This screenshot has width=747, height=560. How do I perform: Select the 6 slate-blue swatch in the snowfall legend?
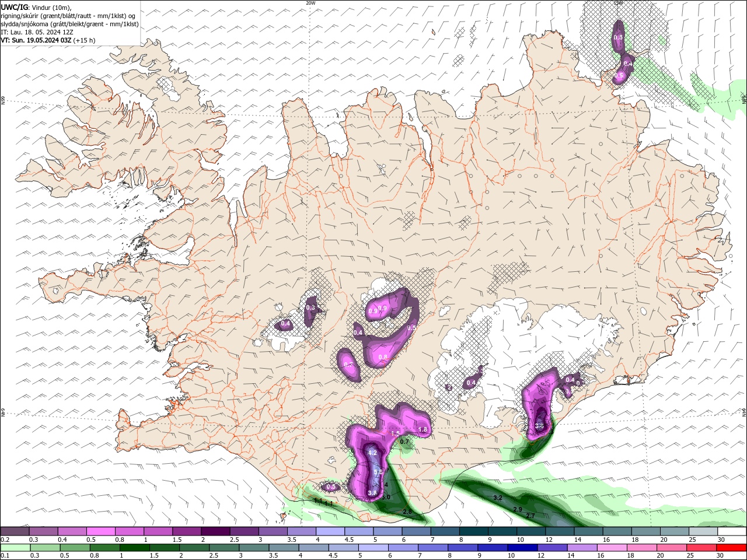(x=417, y=531)
